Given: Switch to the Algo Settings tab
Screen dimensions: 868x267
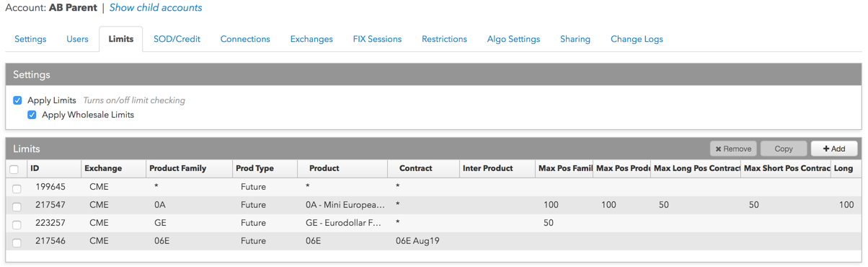Looking at the screenshot, I should (513, 39).
